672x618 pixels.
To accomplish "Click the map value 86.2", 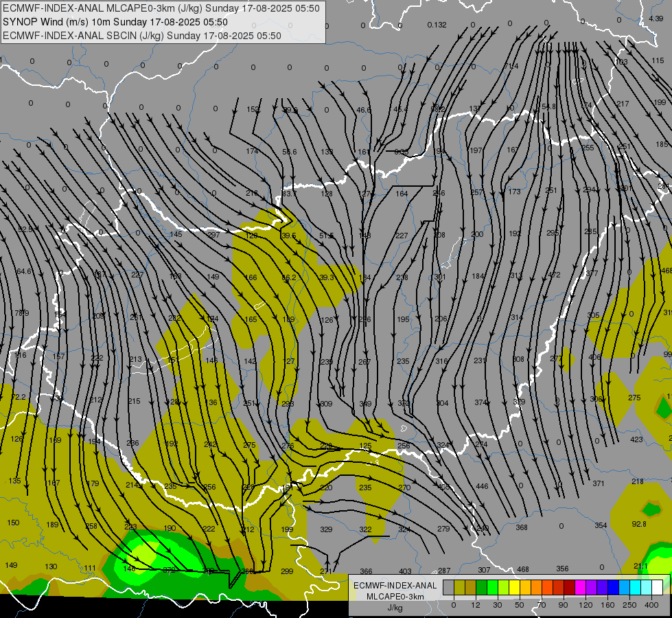I will pyautogui.click(x=289, y=278).
